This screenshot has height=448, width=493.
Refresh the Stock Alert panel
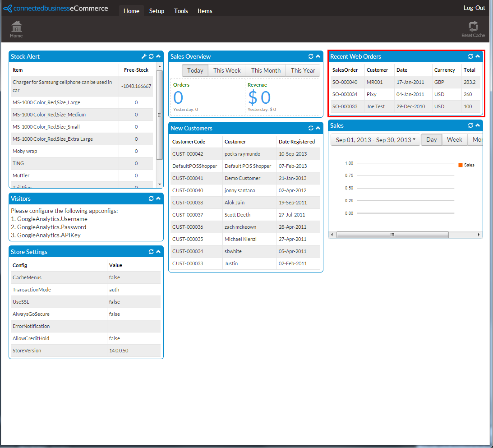pos(151,56)
